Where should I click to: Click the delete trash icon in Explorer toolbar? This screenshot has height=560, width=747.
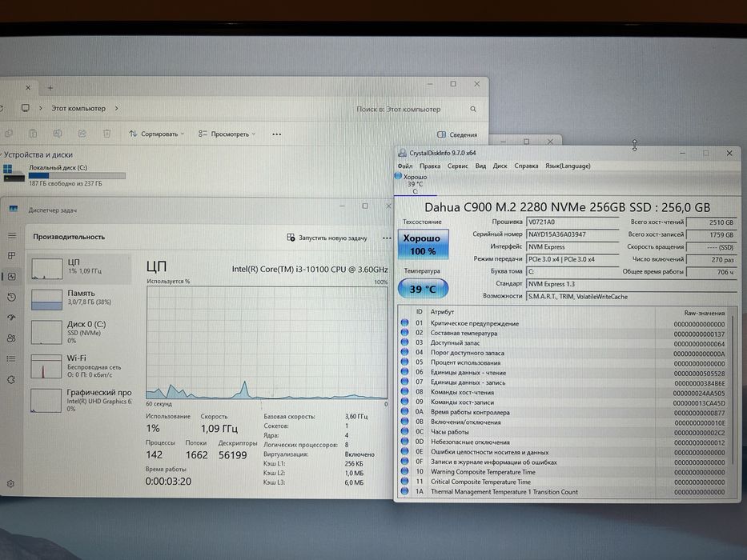pyautogui.click(x=106, y=134)
